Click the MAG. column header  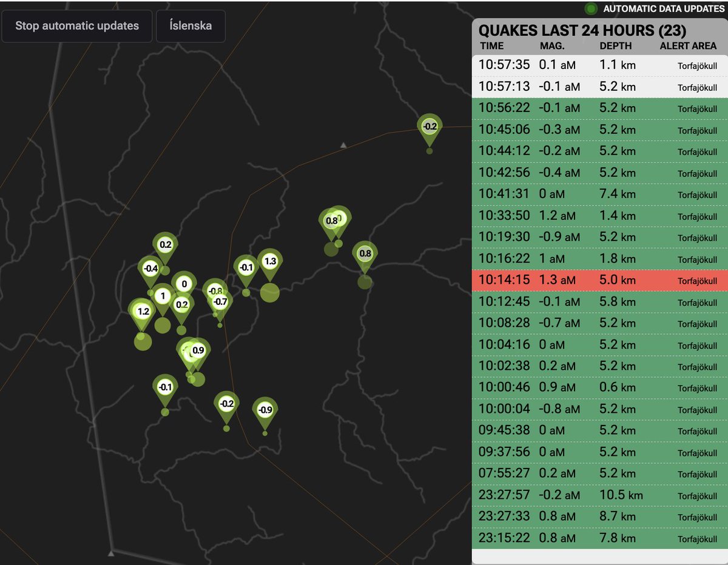tap(552, 45)
